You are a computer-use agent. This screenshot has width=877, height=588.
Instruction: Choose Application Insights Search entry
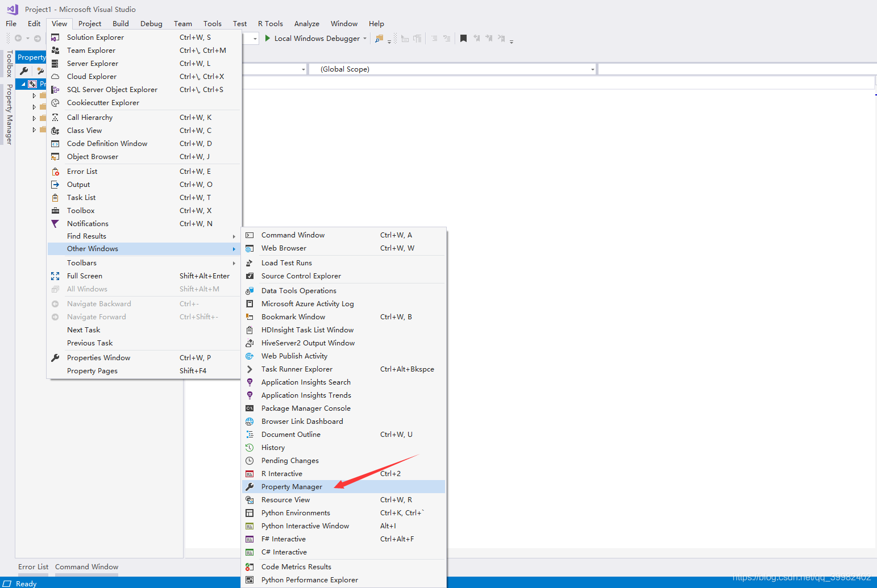tap(344, 382)
